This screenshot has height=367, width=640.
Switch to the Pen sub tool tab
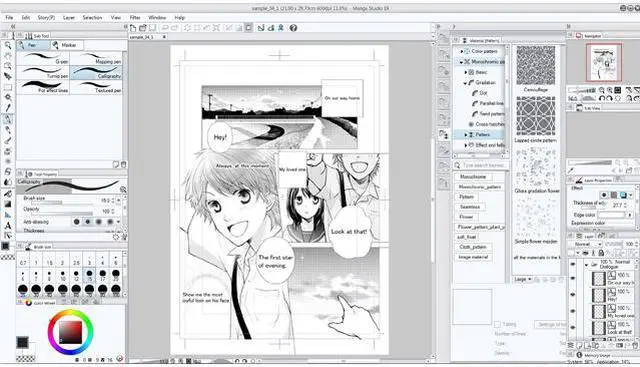[33, 45]
